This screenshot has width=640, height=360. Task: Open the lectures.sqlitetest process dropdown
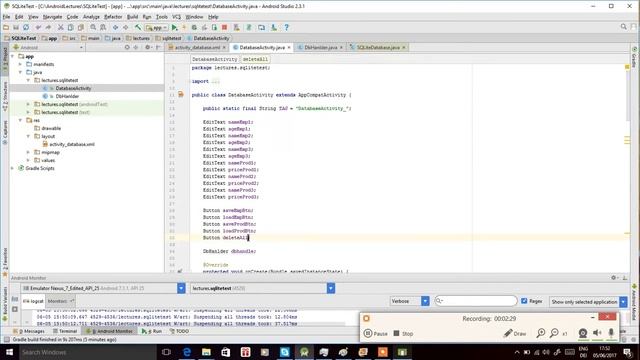(331, 288)
